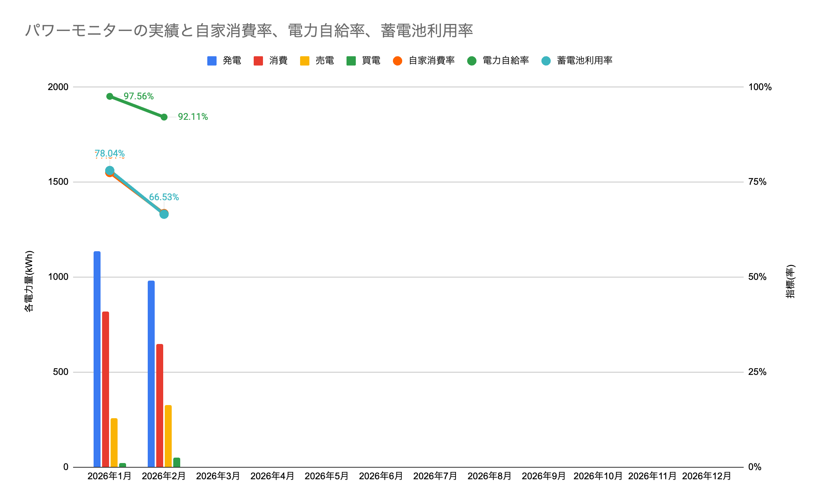Viewport: 816px width, 504px height.
Task: Click the blue 発電 legend swatch
Action: [212, 61]
